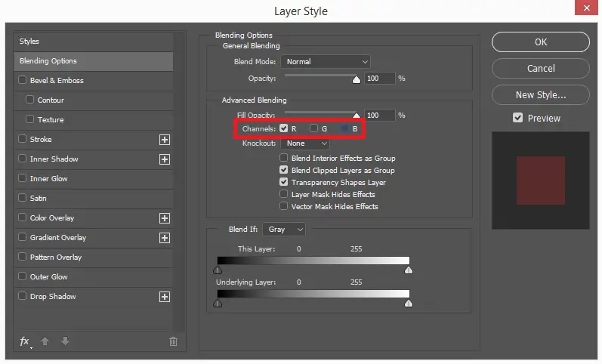Uncheck the R channel checkbox
This screenshot has height=364, width=602.
[284, 128]
